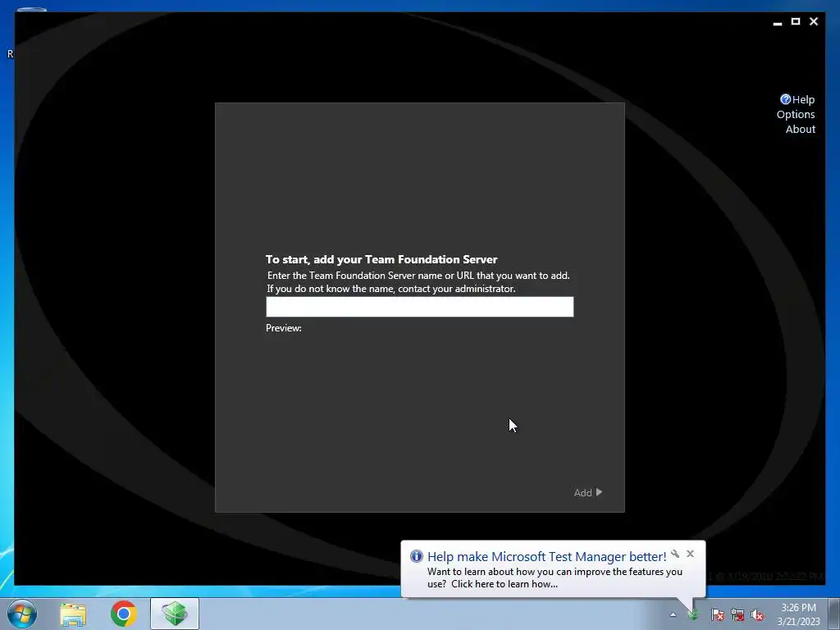Image resolution: width=840 pixels, height=630 pixels.
Task: Click the network tray icon
Action: pyautogui.click(x=737, y=614)
